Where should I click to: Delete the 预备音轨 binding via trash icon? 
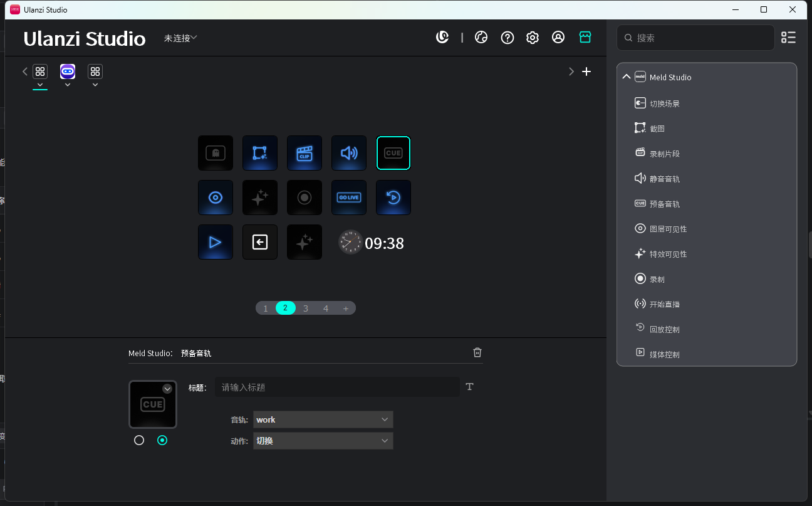tap(477, 352)
